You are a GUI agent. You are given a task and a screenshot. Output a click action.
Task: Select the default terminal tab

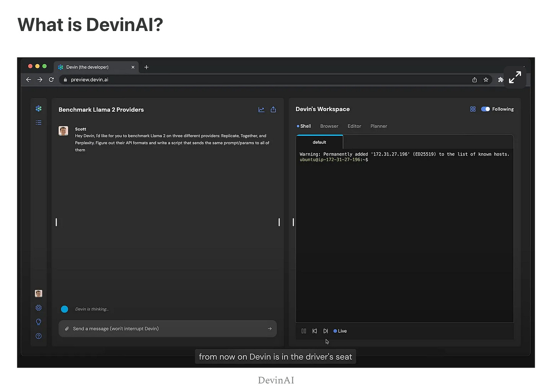(319, 142)
